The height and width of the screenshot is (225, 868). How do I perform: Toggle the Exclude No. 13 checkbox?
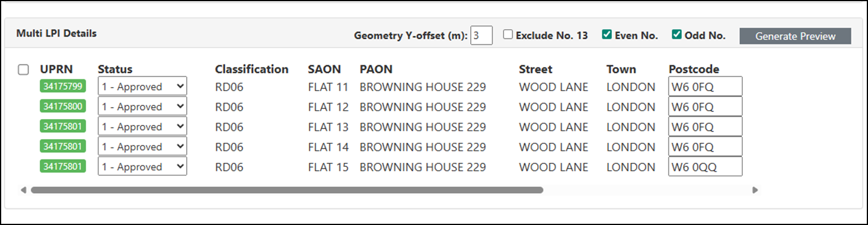pyautogui.click(x=508, y=34)
